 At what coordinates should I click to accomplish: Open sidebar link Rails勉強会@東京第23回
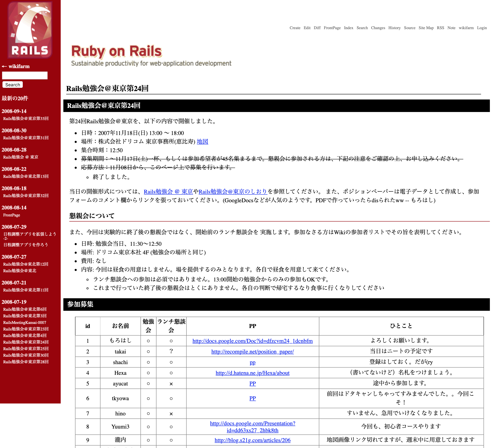26,329
